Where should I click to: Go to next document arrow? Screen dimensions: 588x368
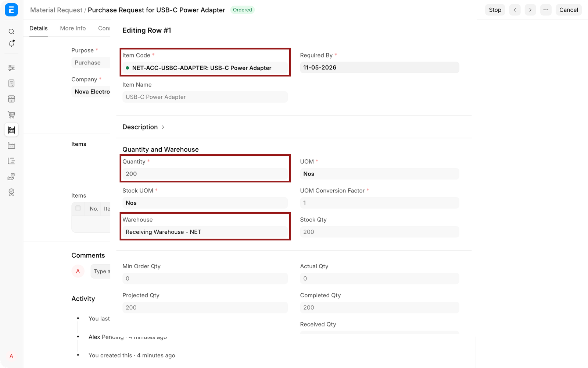[x=530, y=10]
